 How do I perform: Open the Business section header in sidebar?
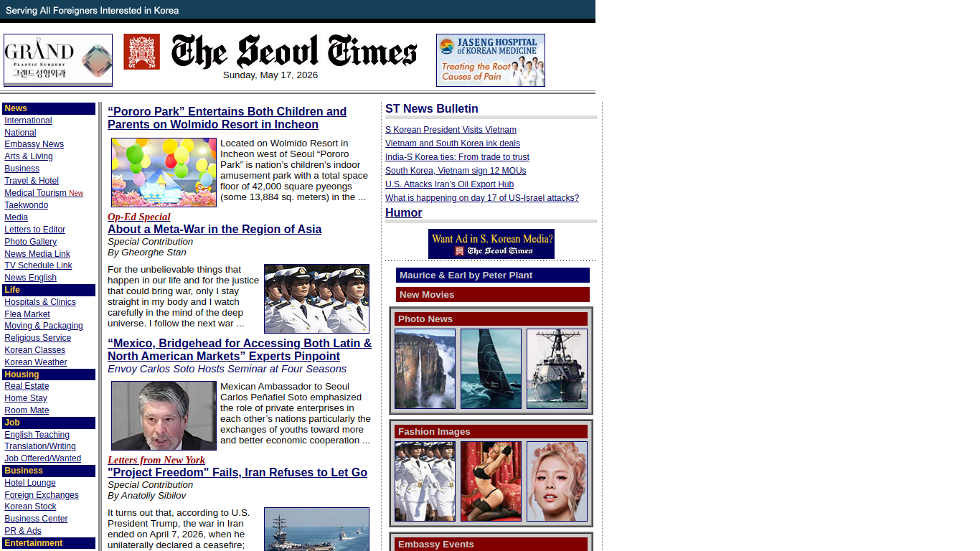tap(49, 471)
